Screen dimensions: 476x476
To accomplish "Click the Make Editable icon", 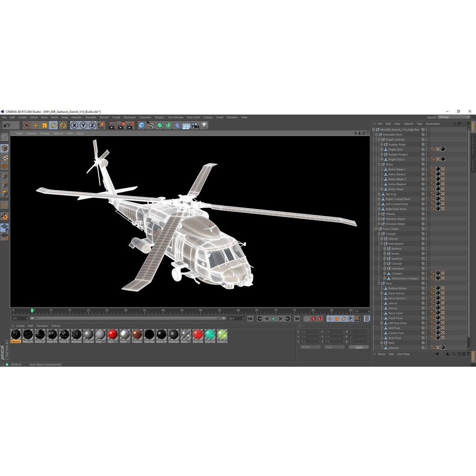I will click(4, 137).
